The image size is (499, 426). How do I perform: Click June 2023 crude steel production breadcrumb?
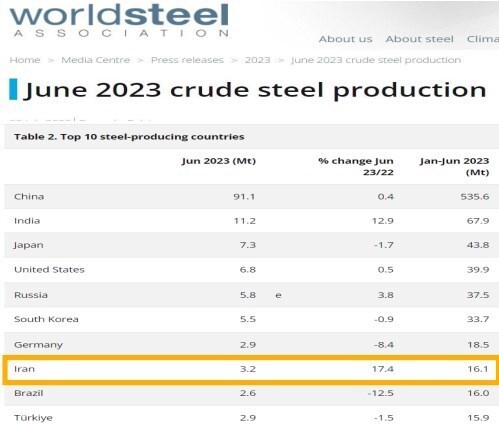point(376,60)
